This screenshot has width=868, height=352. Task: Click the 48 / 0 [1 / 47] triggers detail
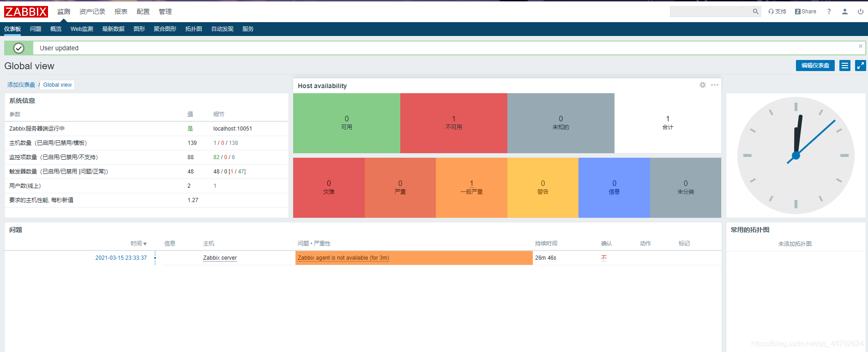(x=229, y=172)
